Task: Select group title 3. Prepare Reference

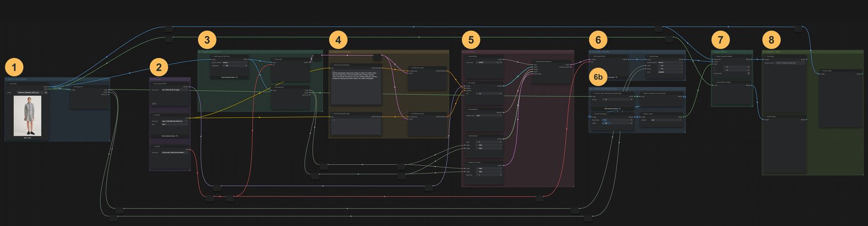Action: [x=210, y=51]
